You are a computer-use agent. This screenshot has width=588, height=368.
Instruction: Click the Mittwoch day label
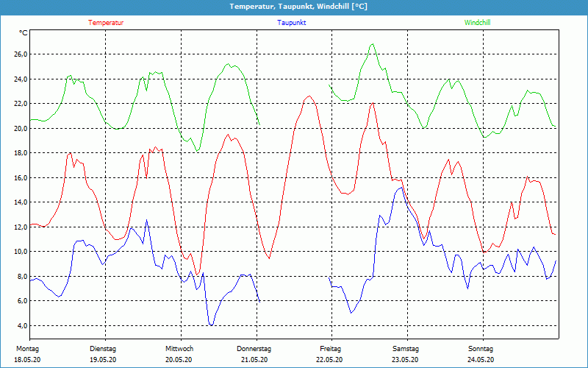pyautogui.click(x=179, y=349)
